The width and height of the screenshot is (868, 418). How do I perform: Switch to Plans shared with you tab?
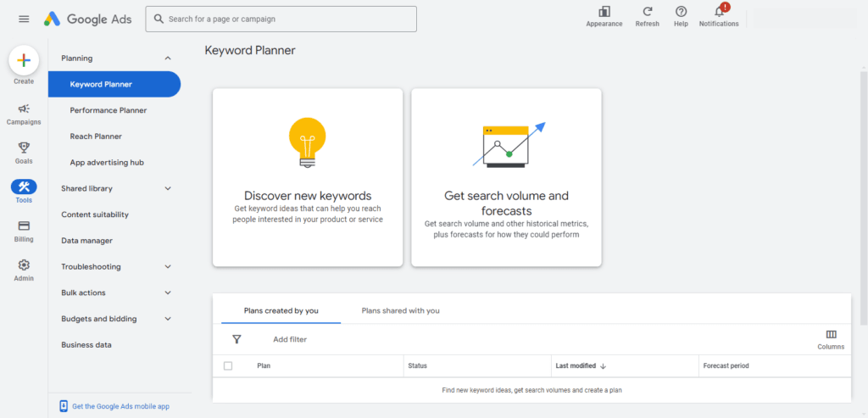point(401,310)
